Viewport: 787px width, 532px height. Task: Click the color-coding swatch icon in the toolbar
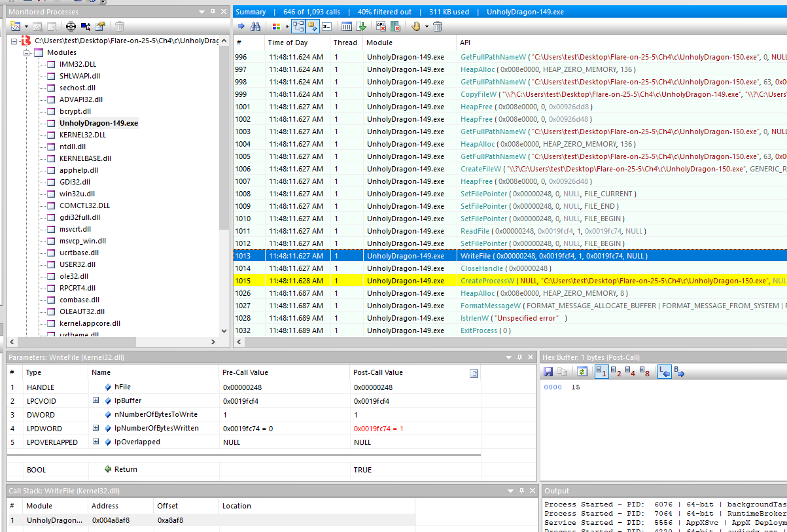point(276,26)
